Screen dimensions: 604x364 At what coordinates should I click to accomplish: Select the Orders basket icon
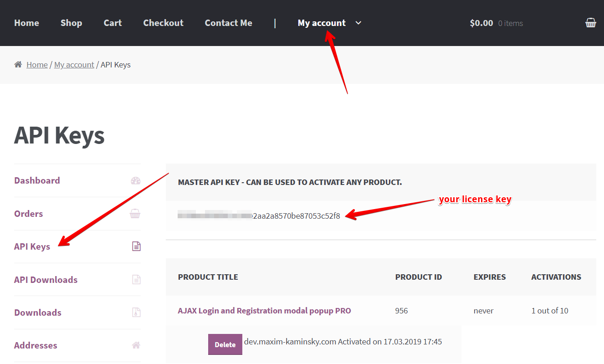135,213
